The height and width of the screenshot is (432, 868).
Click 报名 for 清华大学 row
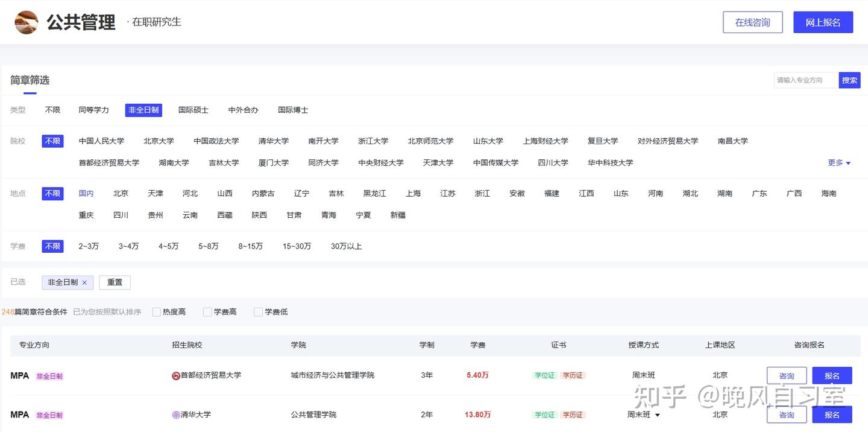click(x=832, y=415)
